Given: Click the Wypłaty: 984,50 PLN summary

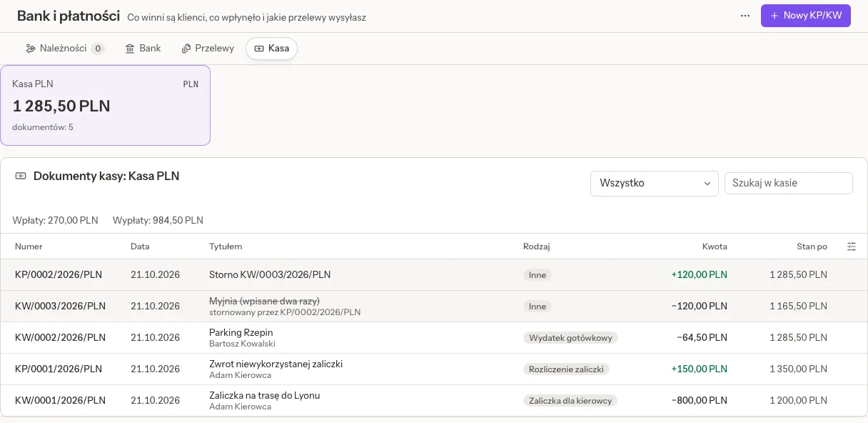Looking at the screenshot, I should 158,221.
